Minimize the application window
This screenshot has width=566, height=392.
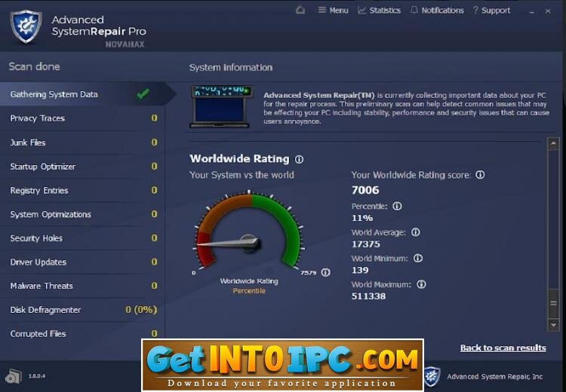point(532,11)
